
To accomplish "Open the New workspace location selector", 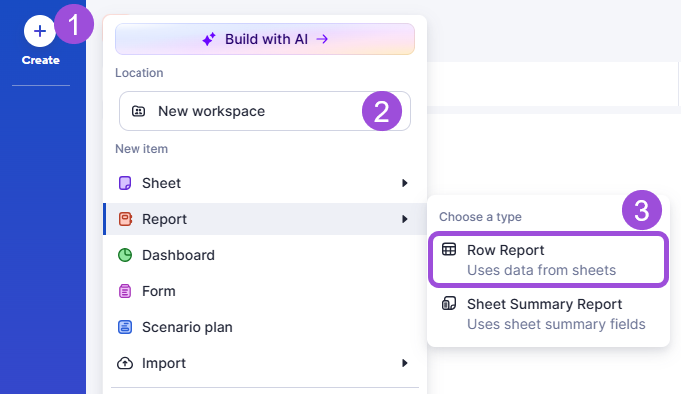I will pyautogui.click(x=264, y=111).
